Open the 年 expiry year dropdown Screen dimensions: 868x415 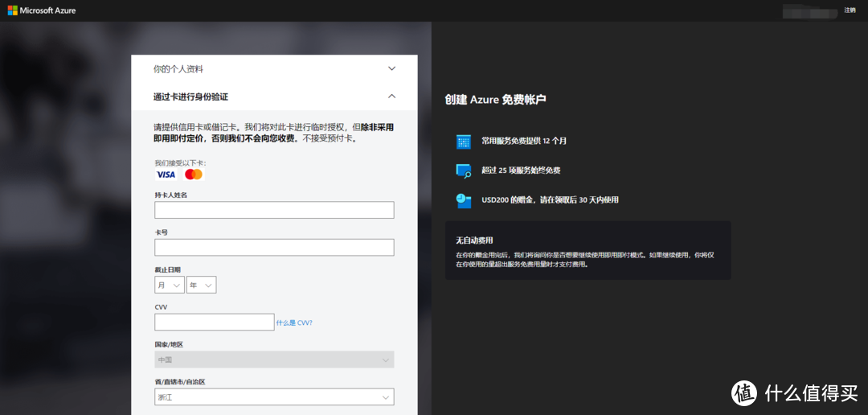coord(201,285)
